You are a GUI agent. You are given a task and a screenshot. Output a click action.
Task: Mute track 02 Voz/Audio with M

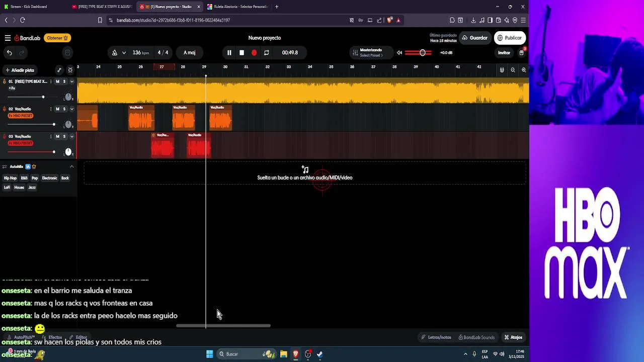57,109
